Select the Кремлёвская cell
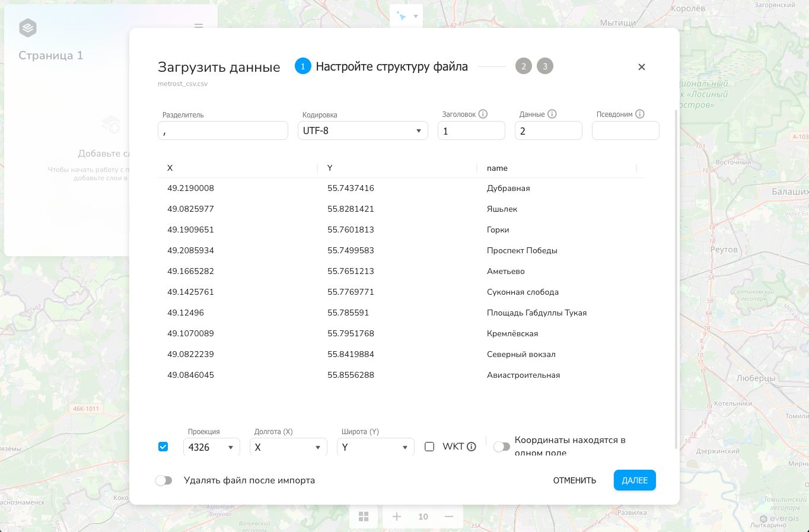 click(x=512, y=333)
